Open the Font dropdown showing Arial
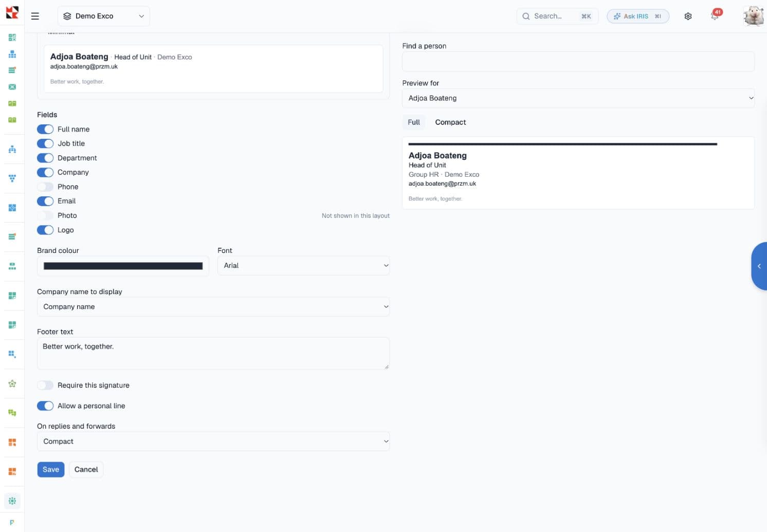The height and width of the screenshot is (532, 767). [303, 266]
